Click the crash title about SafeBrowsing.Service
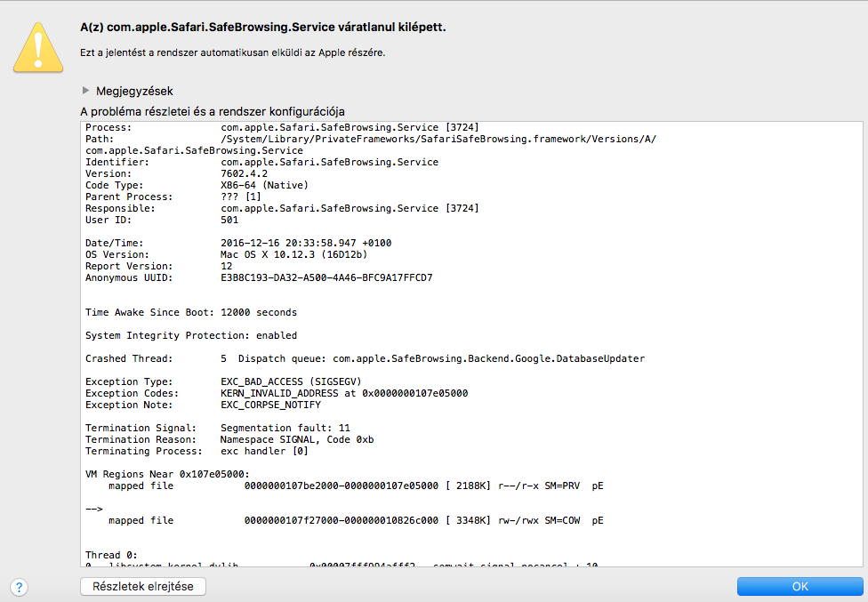Viewport: 868px width, 602px height. point(263,27)
